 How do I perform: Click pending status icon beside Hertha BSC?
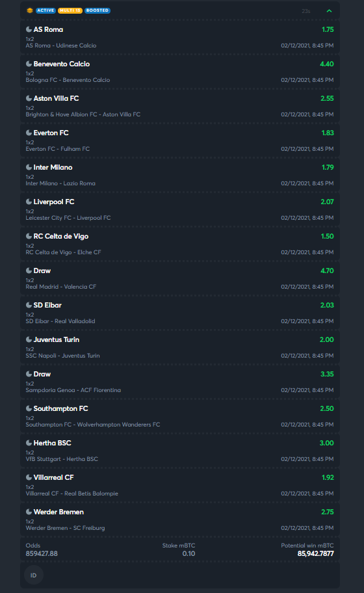pos(29,443)
